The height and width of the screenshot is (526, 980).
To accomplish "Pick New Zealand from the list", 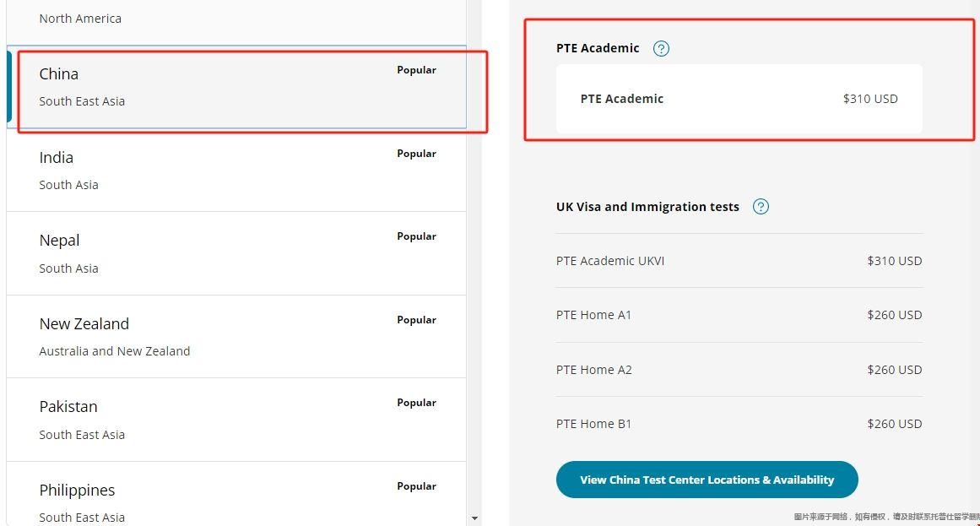I will coord(236,336).
